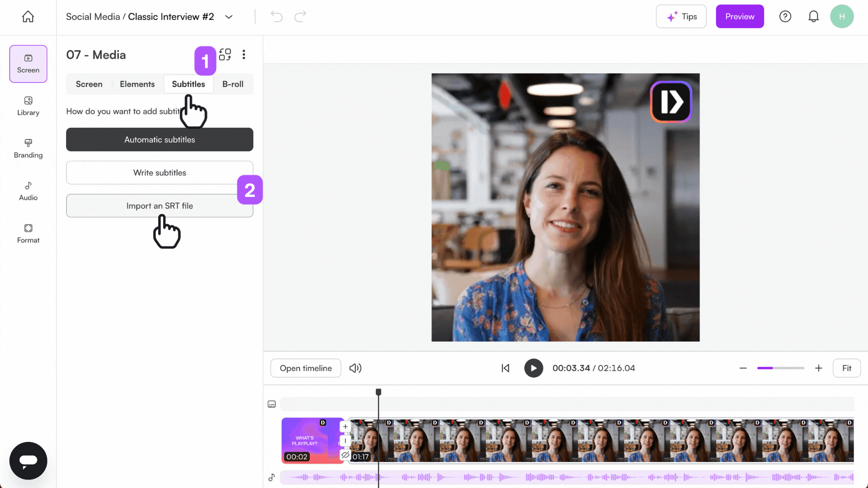Switch to the Elements tab
868x488 pixels.
[x=137, y=84]
